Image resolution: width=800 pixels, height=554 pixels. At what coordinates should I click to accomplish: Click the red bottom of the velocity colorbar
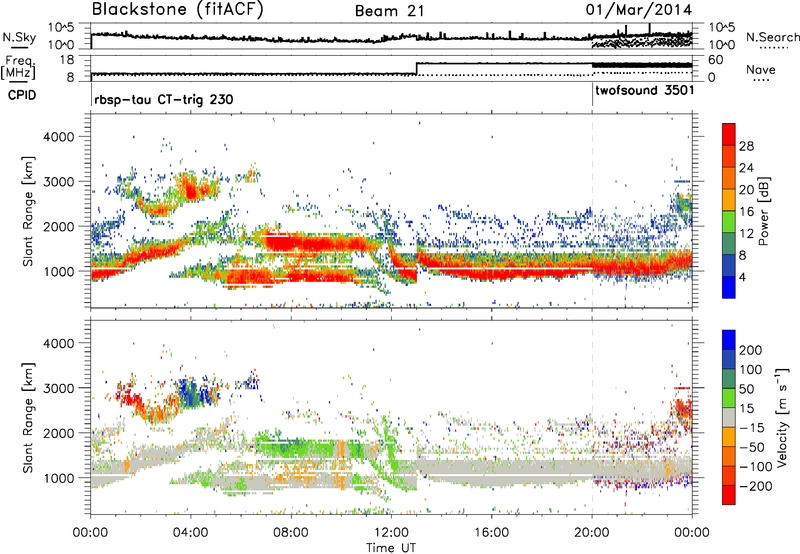pos(729,495)
